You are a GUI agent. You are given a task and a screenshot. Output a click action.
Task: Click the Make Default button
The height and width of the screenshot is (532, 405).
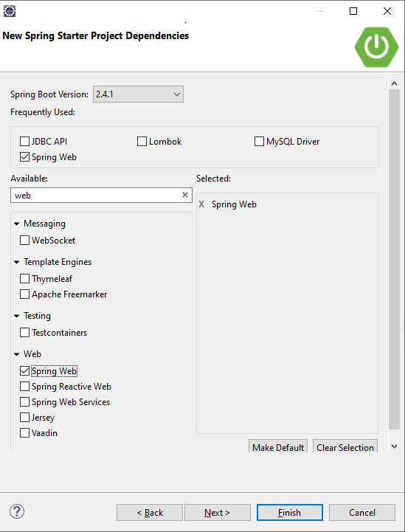[x=278, y=447]
